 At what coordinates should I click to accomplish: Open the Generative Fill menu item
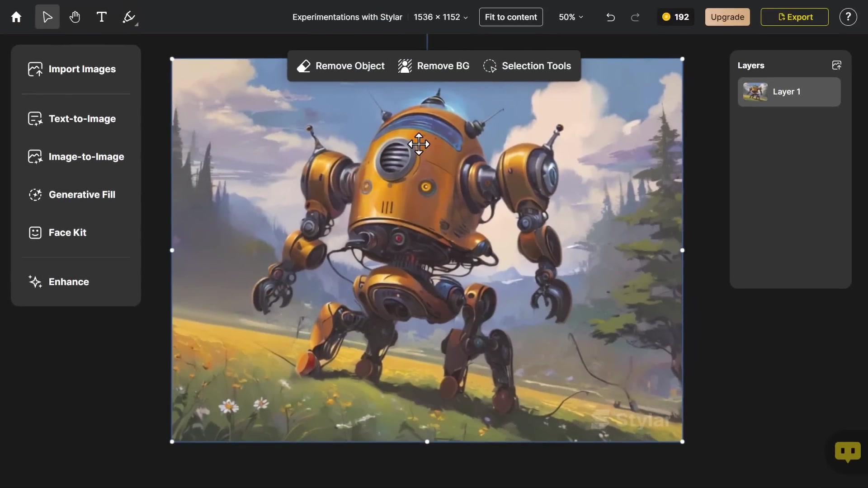click(x=76, y=195)
